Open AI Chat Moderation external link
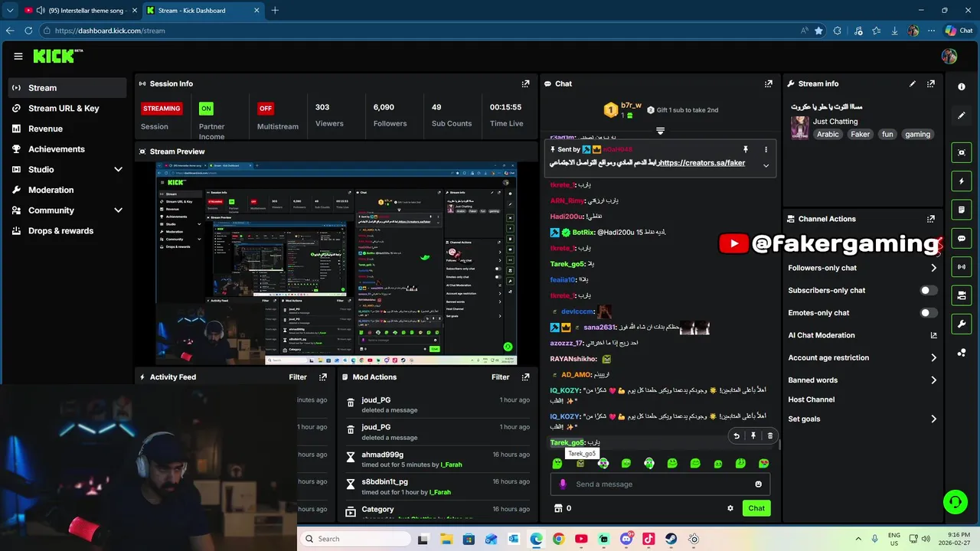The height and width of the screenshot is (551, 980). pyautogui.click(x=933, y=335)
